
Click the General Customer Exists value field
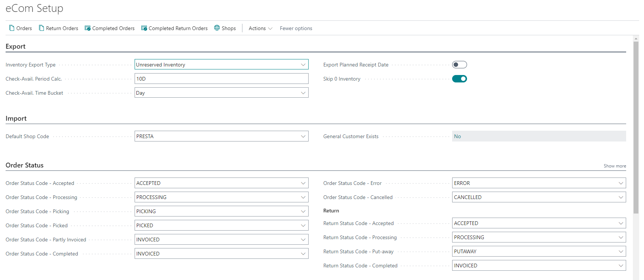pyautogui.click(x=539, y=136)
